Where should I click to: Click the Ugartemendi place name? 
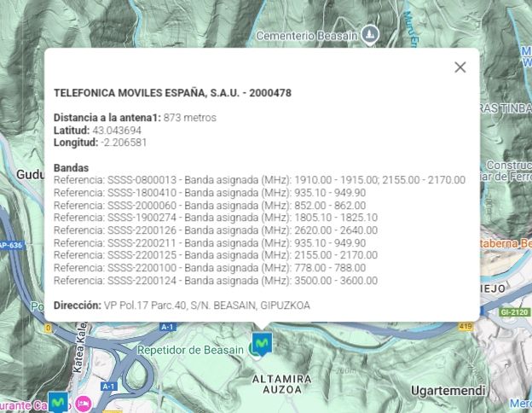point(448,391)
